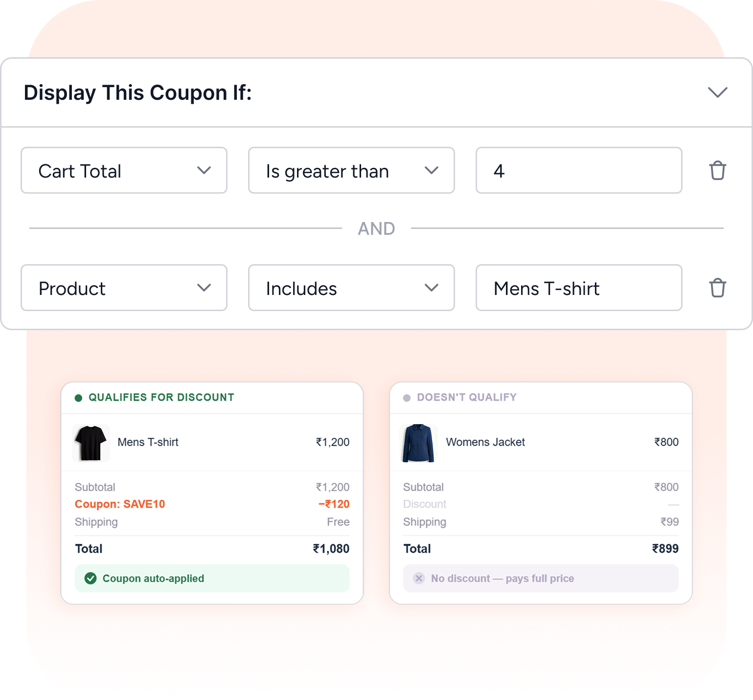The image size is (753, 700).
Task: Click the Mens T-shirt value field
Action: click(x=579, y=288)
